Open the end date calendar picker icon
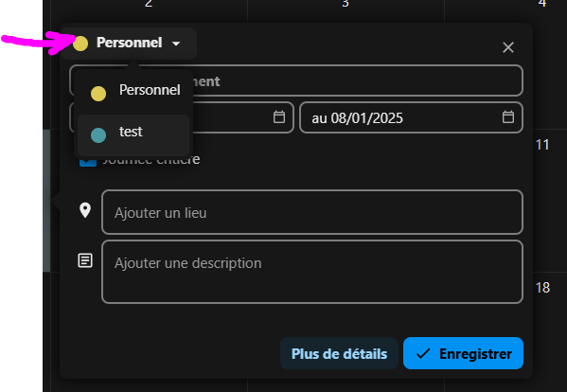Image resolution: width=567 pixels, height=392 pixels. (508, 116)
